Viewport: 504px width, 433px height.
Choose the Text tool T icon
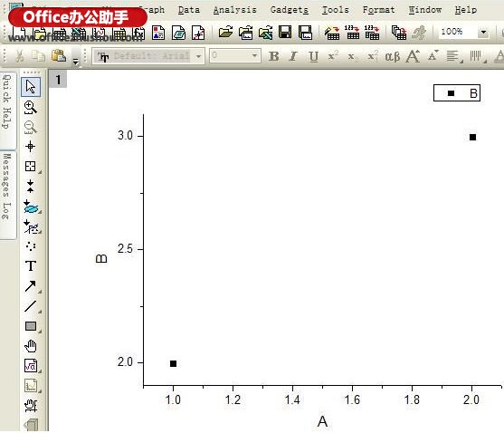(31, 265)
